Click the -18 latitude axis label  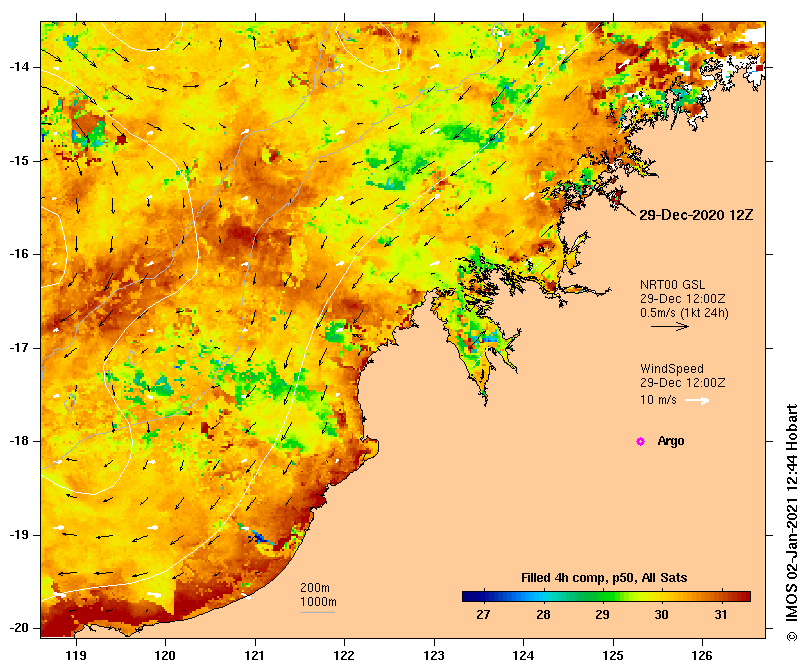[x=19, y=441]
